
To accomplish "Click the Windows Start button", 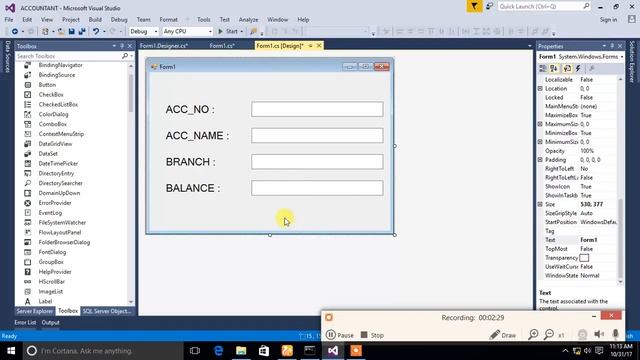I will pyautogui.click(x=11, y=351).
